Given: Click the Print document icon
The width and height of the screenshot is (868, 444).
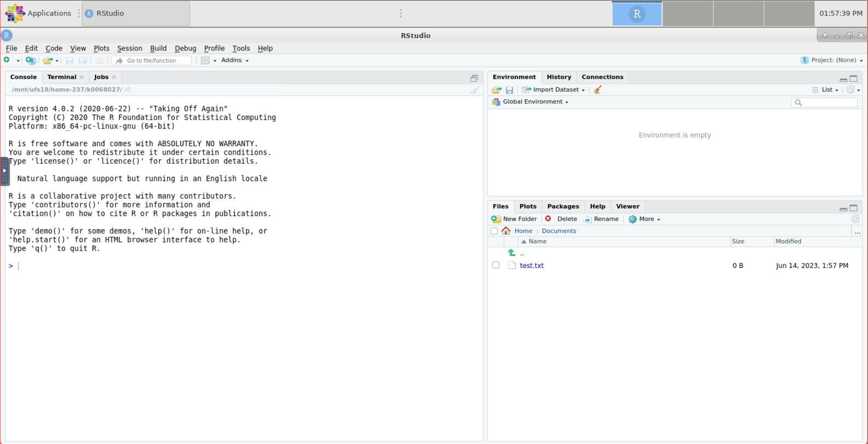Looking at the screenshot, I should 100,61.
